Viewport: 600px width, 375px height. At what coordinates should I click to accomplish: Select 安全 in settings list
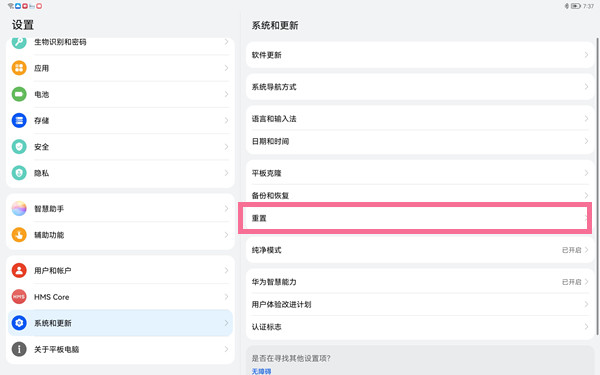coord(120,147)
